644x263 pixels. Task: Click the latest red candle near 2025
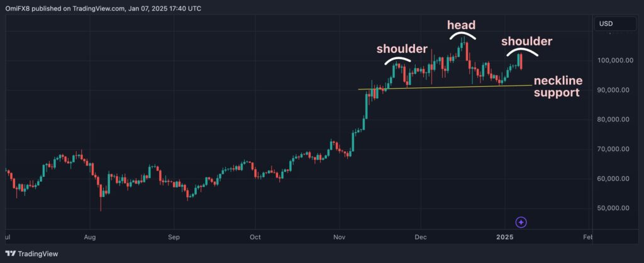(x=521, y=61)
